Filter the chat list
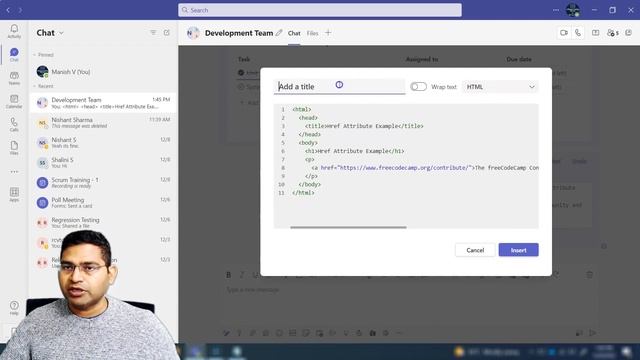The width and height of the screenshot is (640, 360). click(153, 33)
